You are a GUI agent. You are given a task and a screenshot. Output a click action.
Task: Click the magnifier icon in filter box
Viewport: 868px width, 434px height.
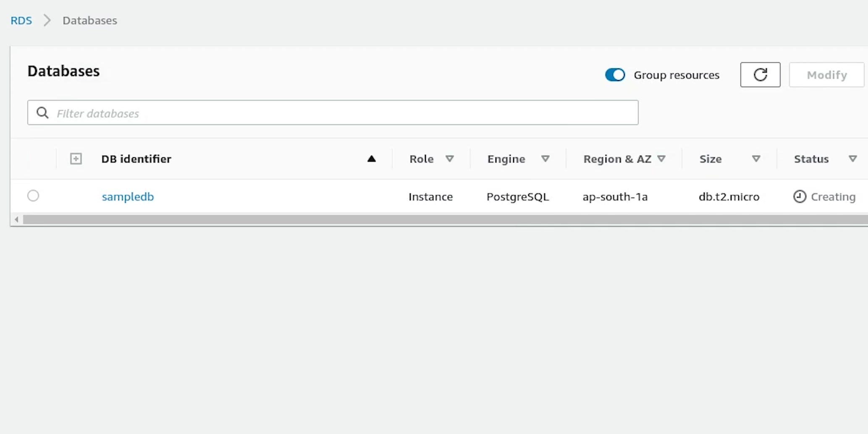(42, 112)
